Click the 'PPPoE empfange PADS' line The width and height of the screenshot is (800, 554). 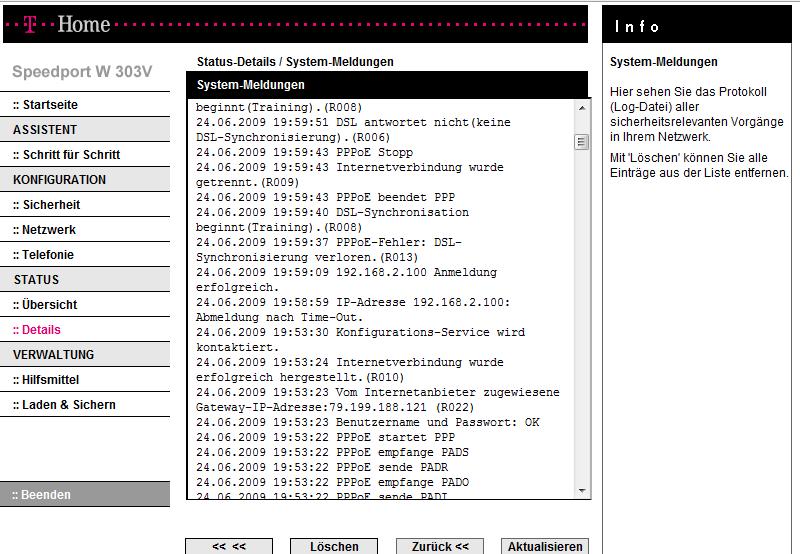coord(332,452)
